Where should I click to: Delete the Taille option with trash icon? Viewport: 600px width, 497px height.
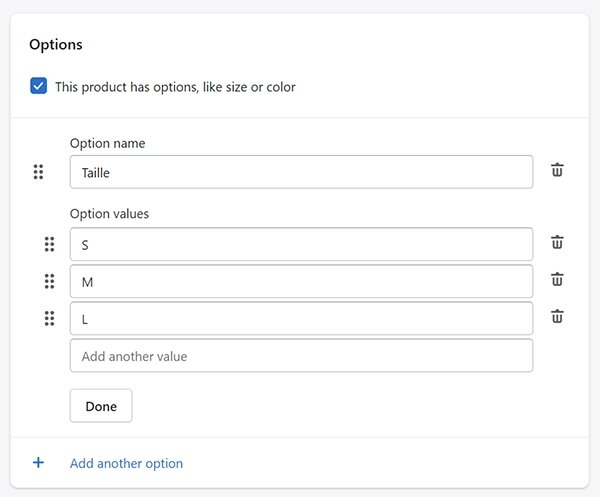tap(557, 170)
